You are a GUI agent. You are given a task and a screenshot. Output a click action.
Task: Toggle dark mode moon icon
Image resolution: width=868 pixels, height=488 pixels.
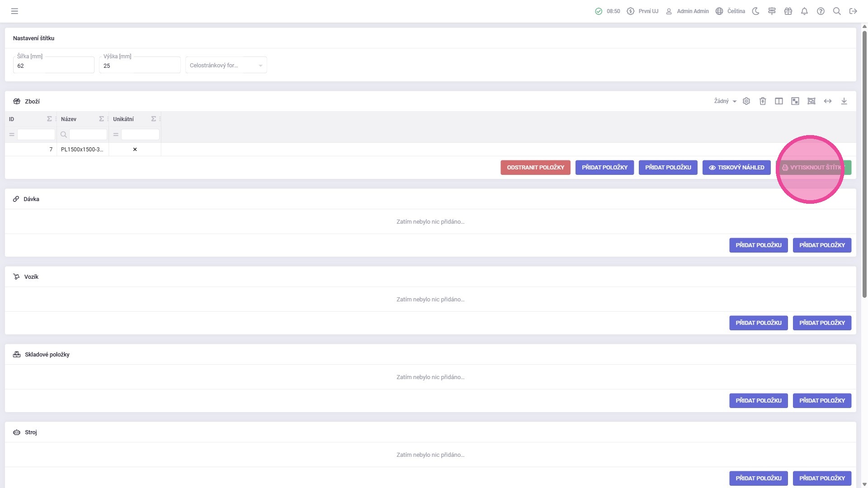pyautogui.click(x=755, y=11)
